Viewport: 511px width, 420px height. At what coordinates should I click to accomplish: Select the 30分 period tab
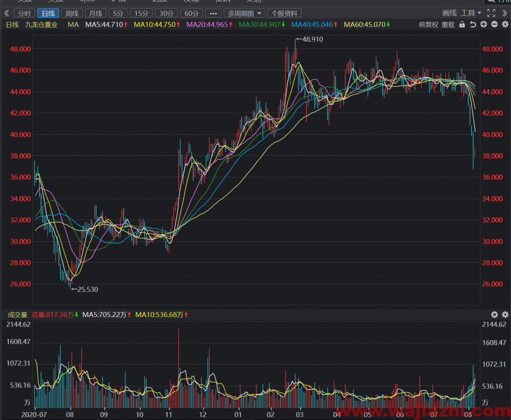(167, 13)
